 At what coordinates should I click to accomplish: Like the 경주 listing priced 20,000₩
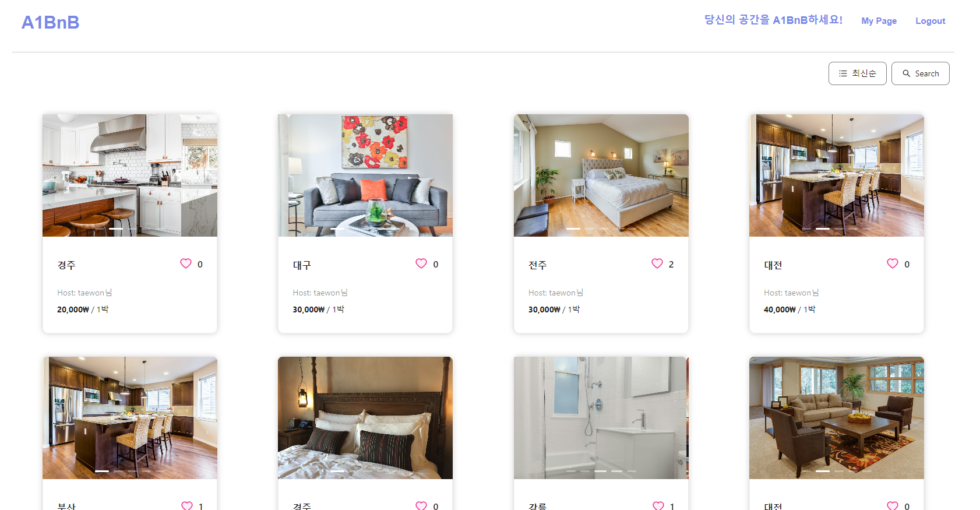coord(186,263)
